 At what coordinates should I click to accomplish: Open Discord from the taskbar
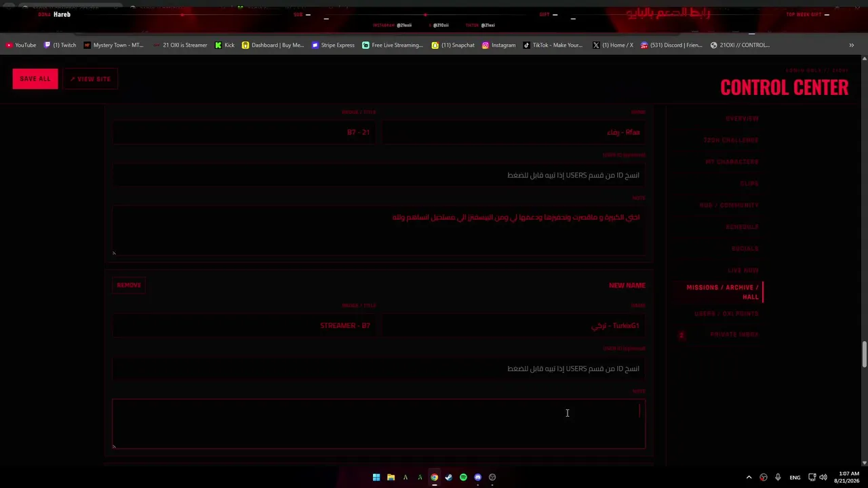tap(477, 477)
